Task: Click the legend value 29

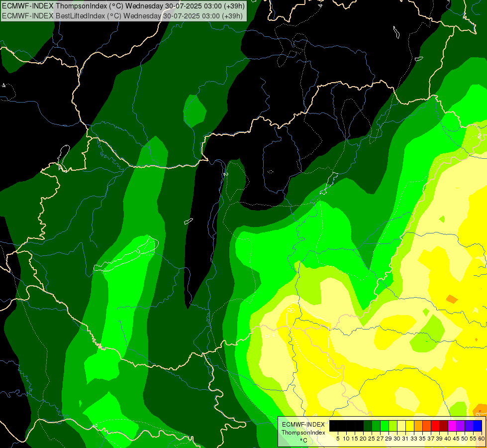Action: (x=389, y=439)
